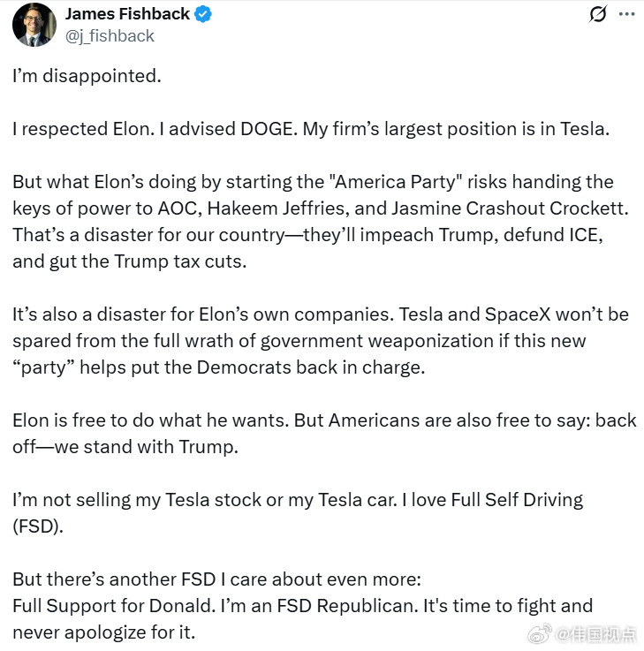The width and height of the screenshot is (644, 651).
Task: Click the "But there's another FSD" line
Action: tap(114, 579)
